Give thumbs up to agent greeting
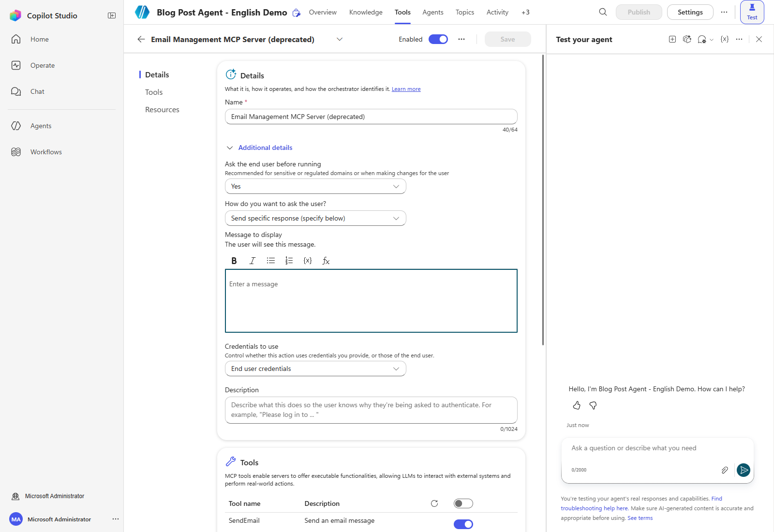This screenshot has height=532, width=774. [x=577, y=405]
